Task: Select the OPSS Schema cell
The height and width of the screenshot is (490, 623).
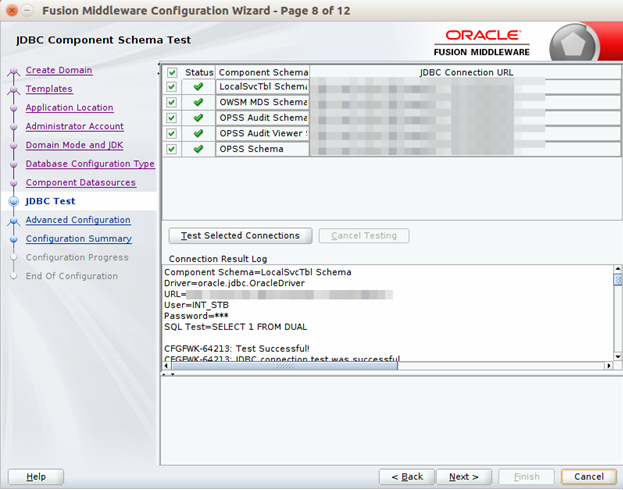Action: [x=263, y=149]
